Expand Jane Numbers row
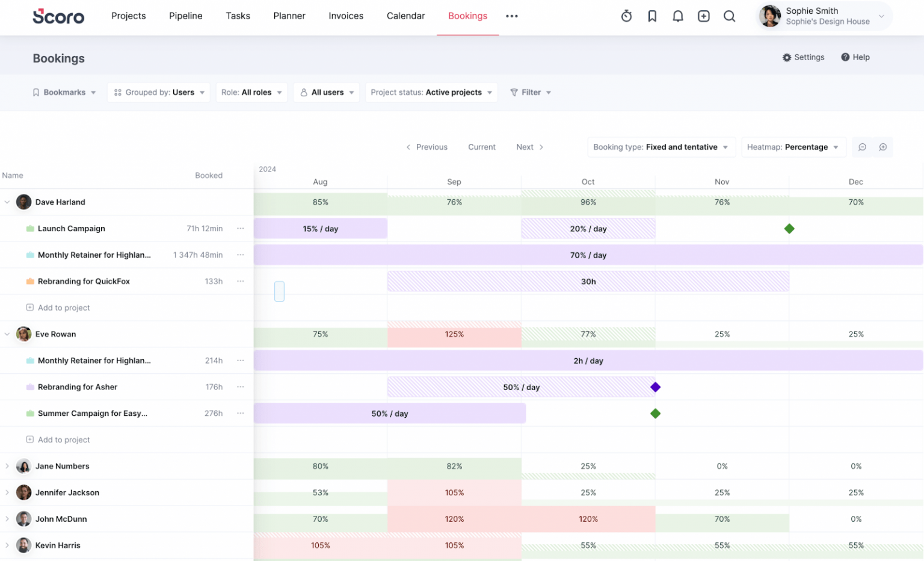Image resolution: width=924 pixels, height=561 pixels. pos(7,466)
